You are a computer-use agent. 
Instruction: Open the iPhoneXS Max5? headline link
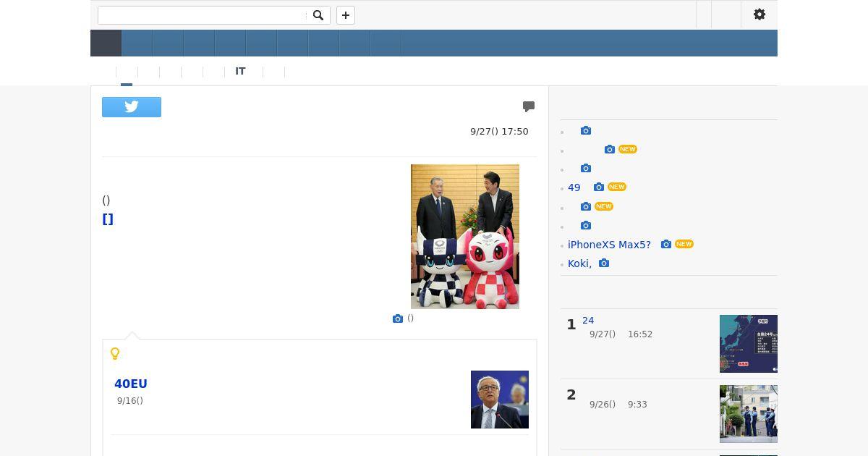[609, 245]
